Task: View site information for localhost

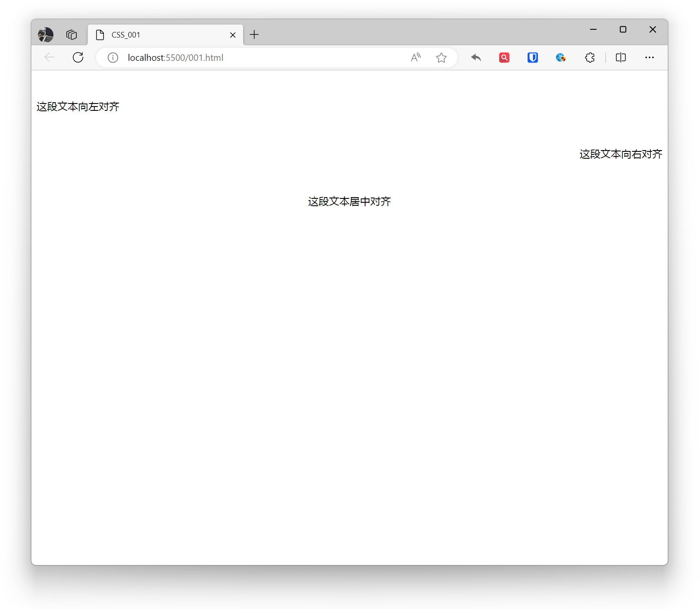Action: coord(112,57)
